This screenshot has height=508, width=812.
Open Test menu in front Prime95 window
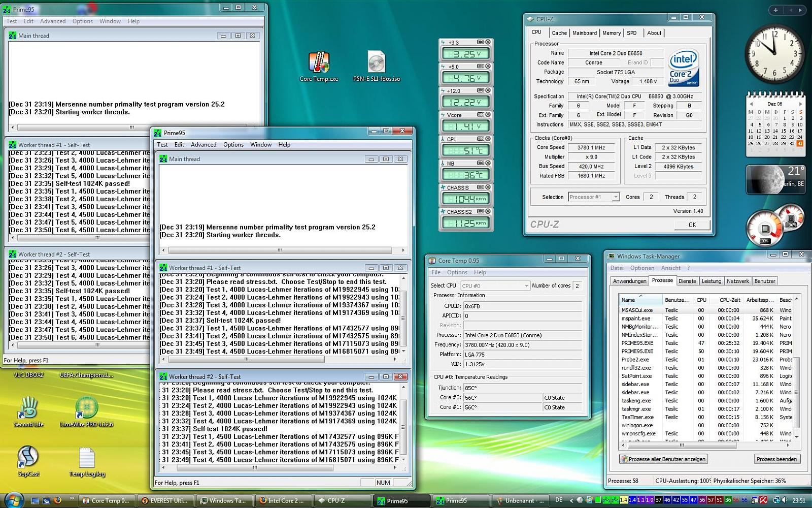tap(162, 145)
